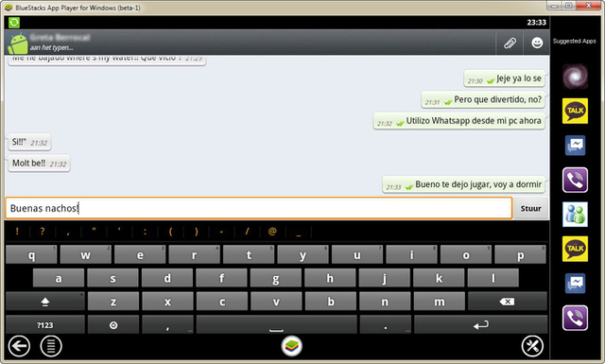Click the BlueStacks home logo button

click(x=292, y=346)
